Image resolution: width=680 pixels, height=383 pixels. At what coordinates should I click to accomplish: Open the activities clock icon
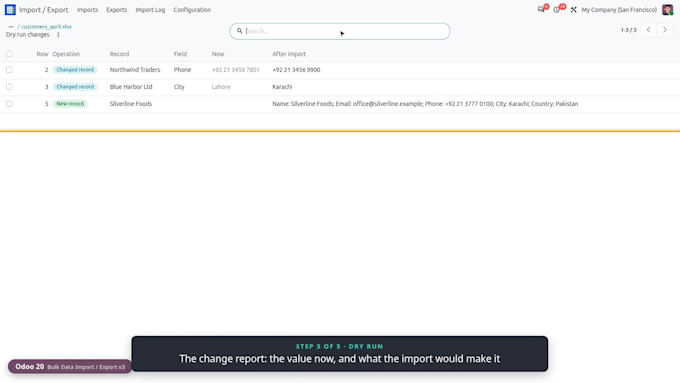557,9
